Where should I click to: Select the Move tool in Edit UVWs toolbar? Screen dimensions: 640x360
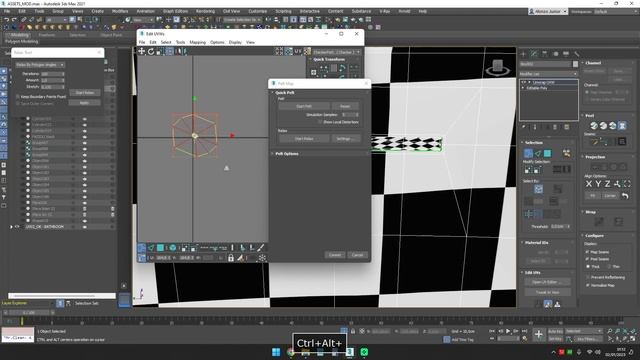[x=142, y=51]
